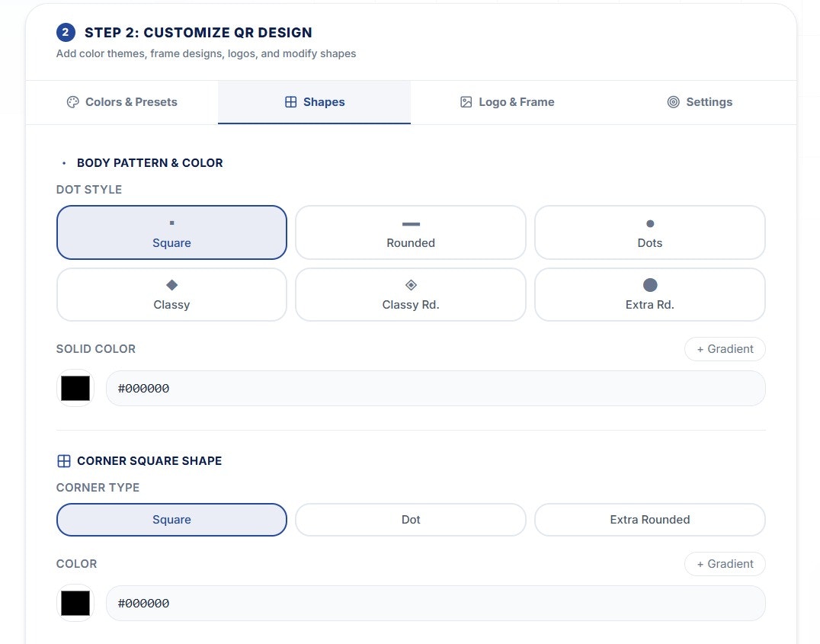Open the Colors & Presets tab
This screenshot has width=820, height=644.
[122, 102]
